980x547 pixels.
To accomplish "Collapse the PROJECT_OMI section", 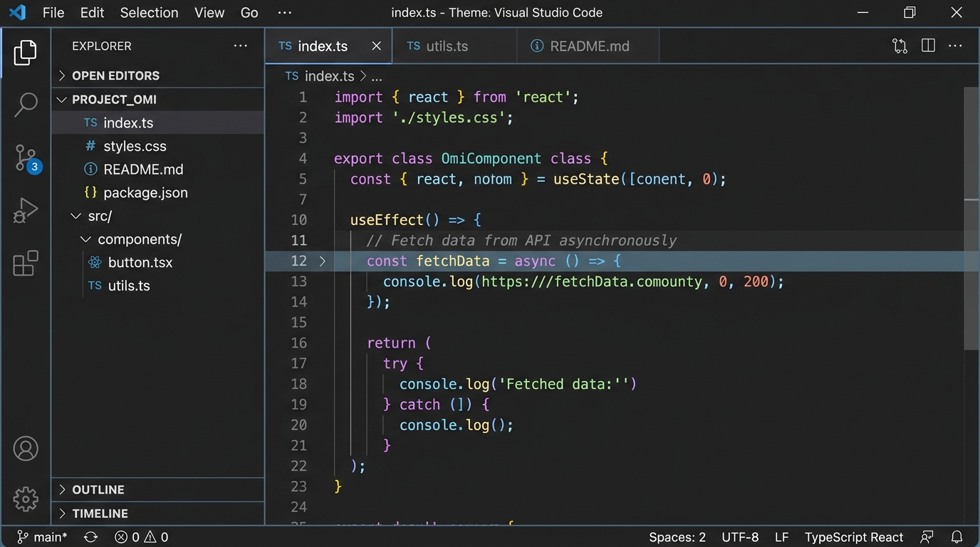I will pos(158,99).
